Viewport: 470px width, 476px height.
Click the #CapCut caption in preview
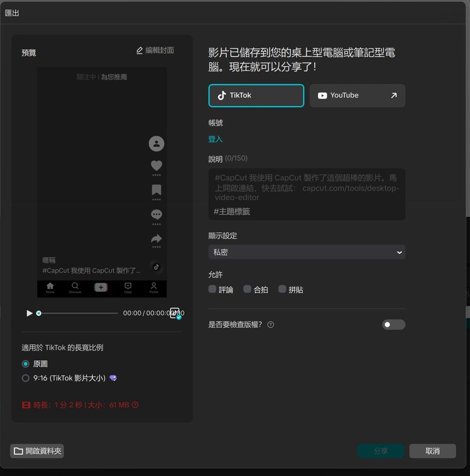tap(92, 271)
